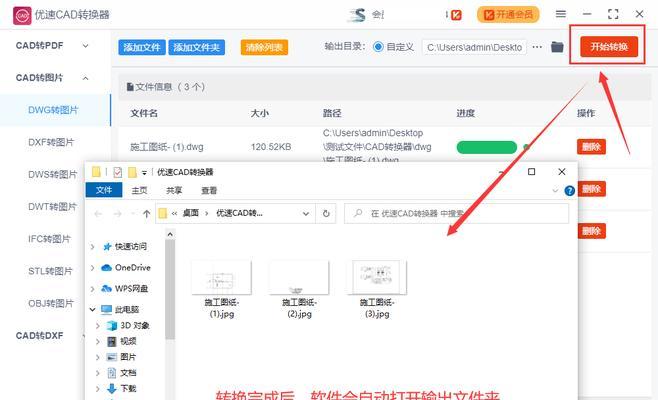This screenshot has width=658, height=400.
Task: Select the 自定义 output directory radio button
Action: (378, 47)
